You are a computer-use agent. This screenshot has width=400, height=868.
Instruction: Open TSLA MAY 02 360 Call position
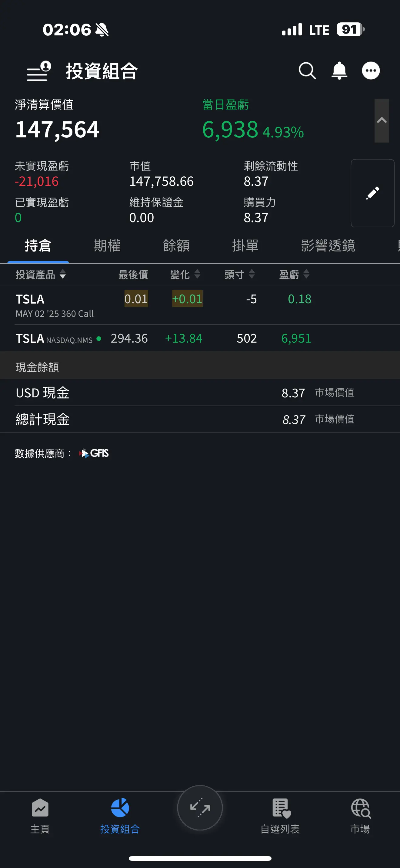[x=200, y=305]
